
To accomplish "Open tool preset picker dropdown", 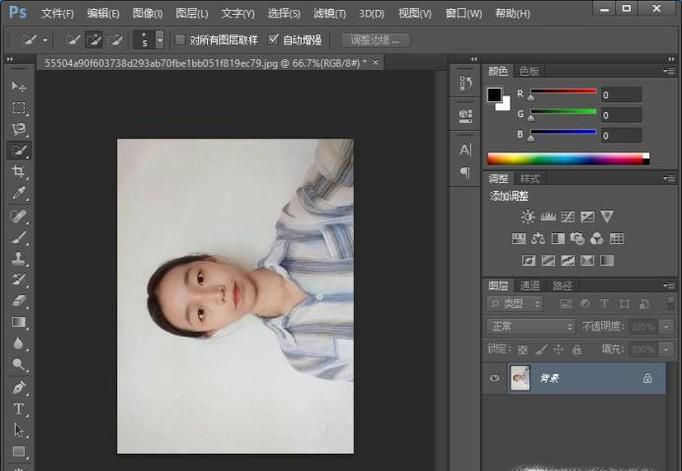I will (x=45, y=40).
